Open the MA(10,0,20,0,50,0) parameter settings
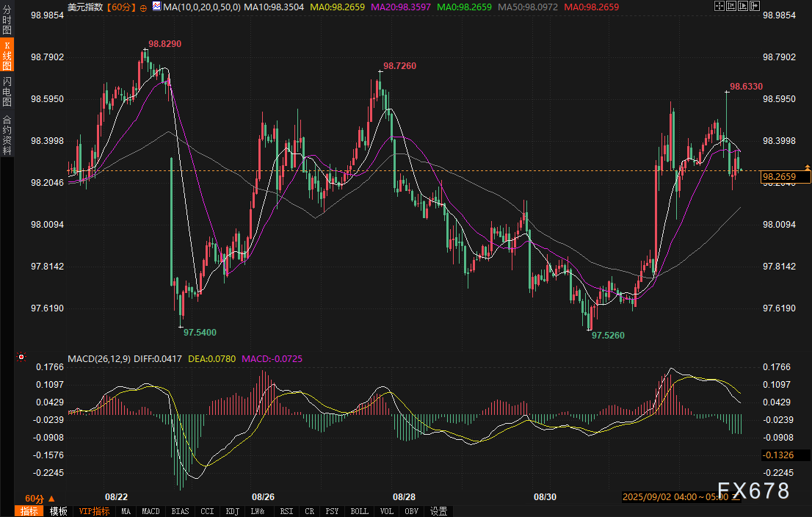Screen dimensions: 812x517 tap(200, 7)
